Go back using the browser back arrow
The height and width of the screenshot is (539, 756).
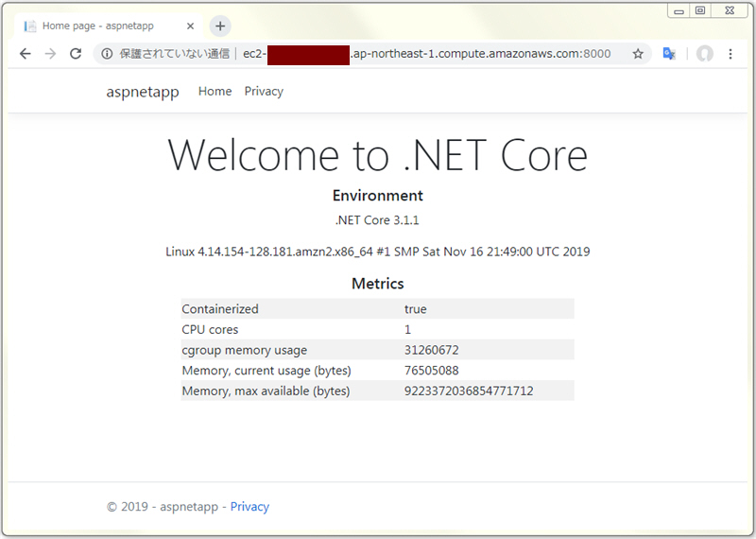[26, 54]
